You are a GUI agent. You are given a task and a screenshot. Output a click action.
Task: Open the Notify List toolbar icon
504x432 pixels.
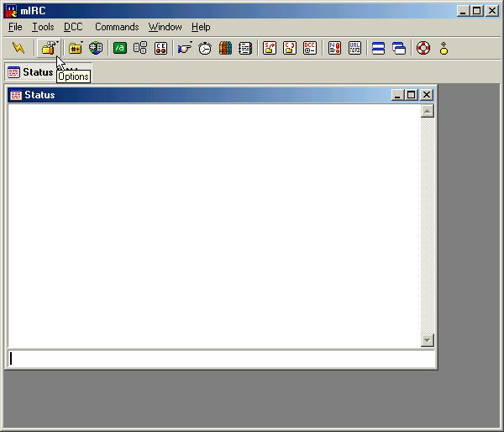point(334,48)
